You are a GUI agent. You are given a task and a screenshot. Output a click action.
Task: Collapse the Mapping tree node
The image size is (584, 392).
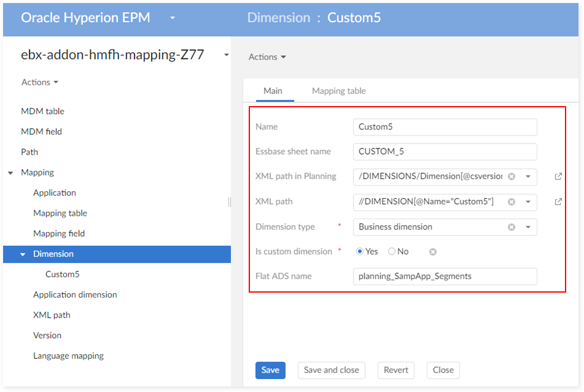[x=11, y=173]
